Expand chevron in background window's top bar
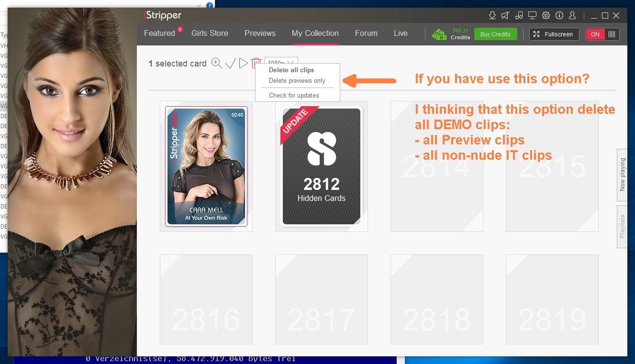The height and width of the screenshot is (364, 635). pos(200,6)
